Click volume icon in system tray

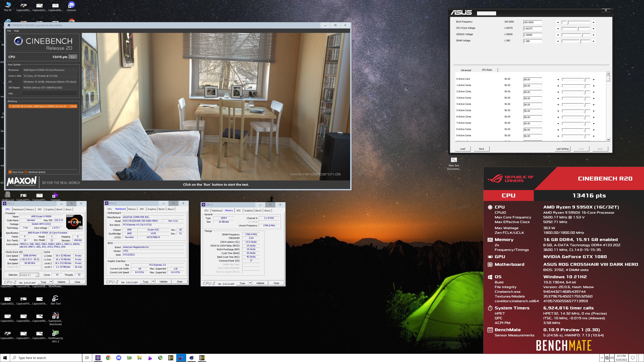[612, 358]
